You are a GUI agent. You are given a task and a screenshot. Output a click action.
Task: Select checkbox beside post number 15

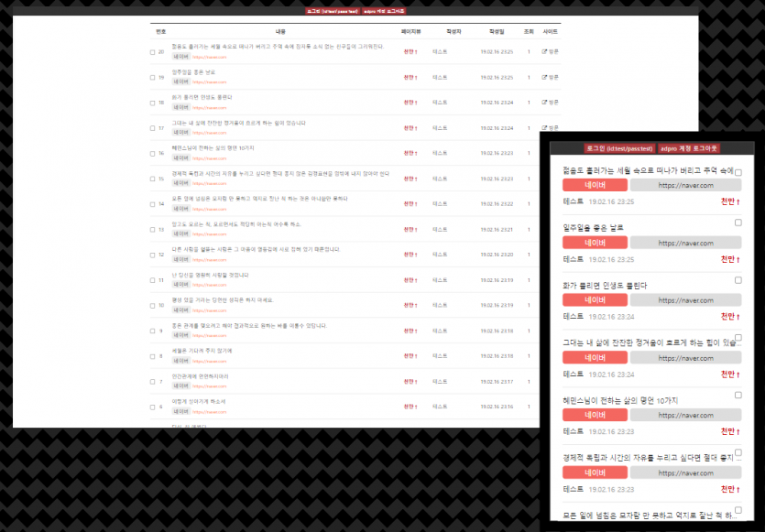pyautogui.click(x=153, y=179)
